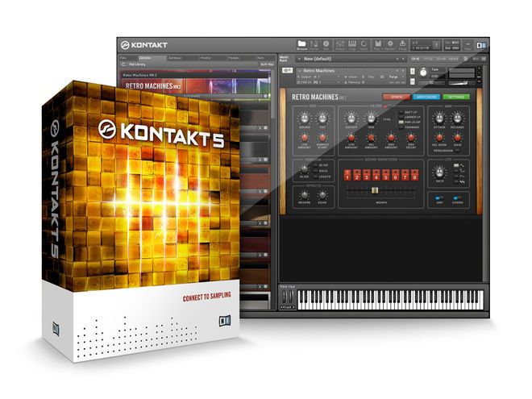Enable the LEGATO switch

coord(315,177)
